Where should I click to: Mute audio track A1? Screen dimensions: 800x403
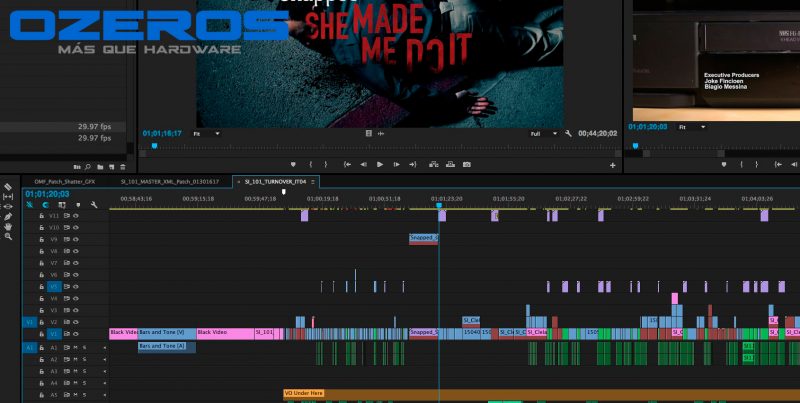click(x=76, y=348)
